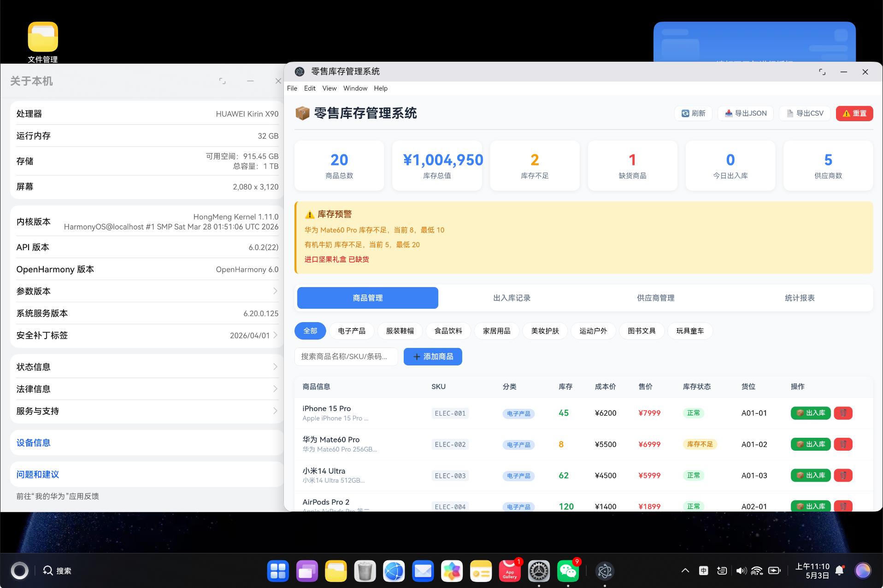This screenshot has width=883, height=588.
Task: Select the 商品管理 tab
Action: point(368,298)
